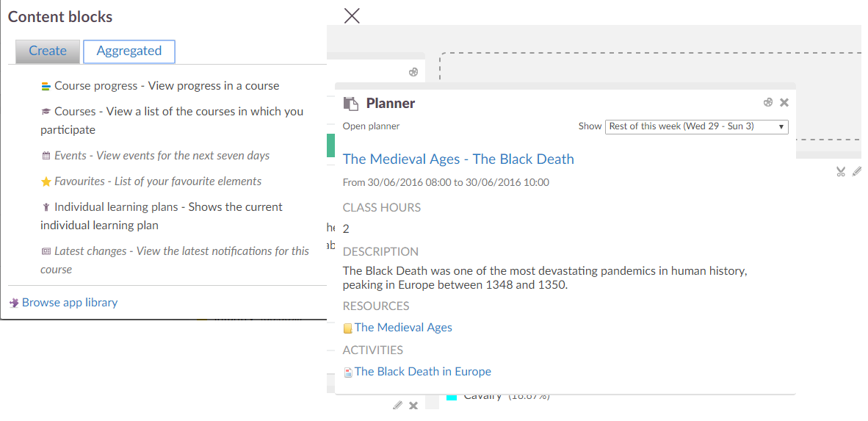Switch to the Create tab
Image resolution: width=868 pixels, height=421 pixels.
48,51
